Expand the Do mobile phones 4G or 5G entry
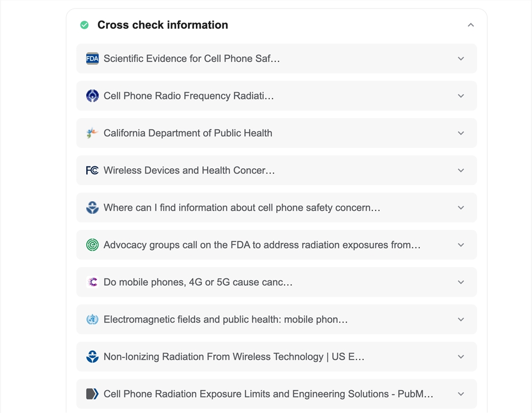 click(461, 283)
